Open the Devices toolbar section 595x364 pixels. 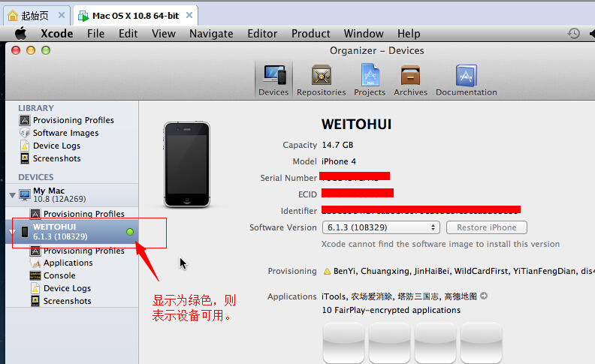[x=273, y=80]
